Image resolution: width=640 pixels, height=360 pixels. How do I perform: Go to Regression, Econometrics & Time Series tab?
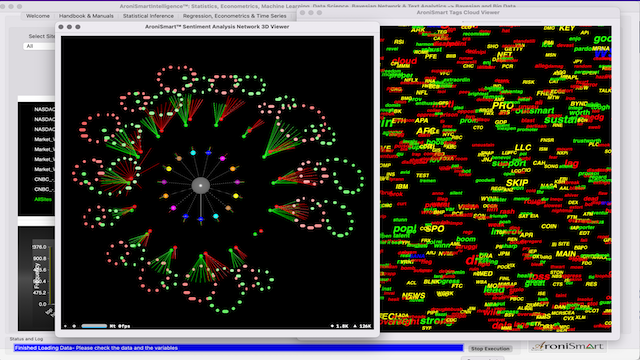(x=234, y=16)
